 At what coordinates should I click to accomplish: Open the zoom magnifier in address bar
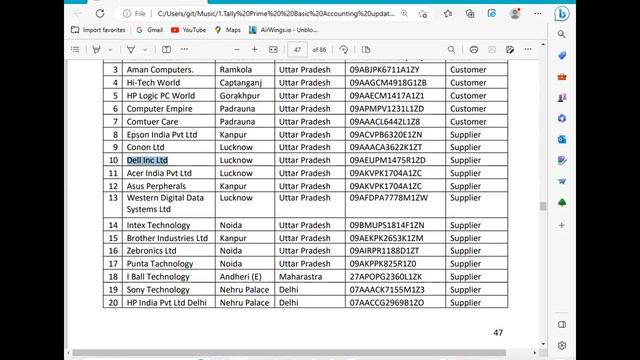pyautogui.click(x=404, y=13)
